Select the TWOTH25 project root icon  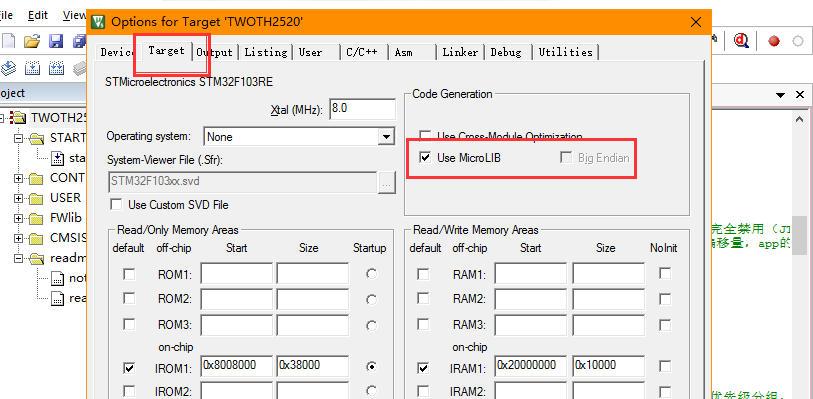click(19, 118)
